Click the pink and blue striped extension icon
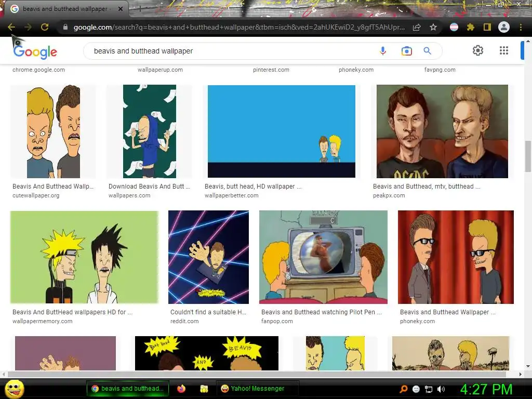 pos(454,27)
